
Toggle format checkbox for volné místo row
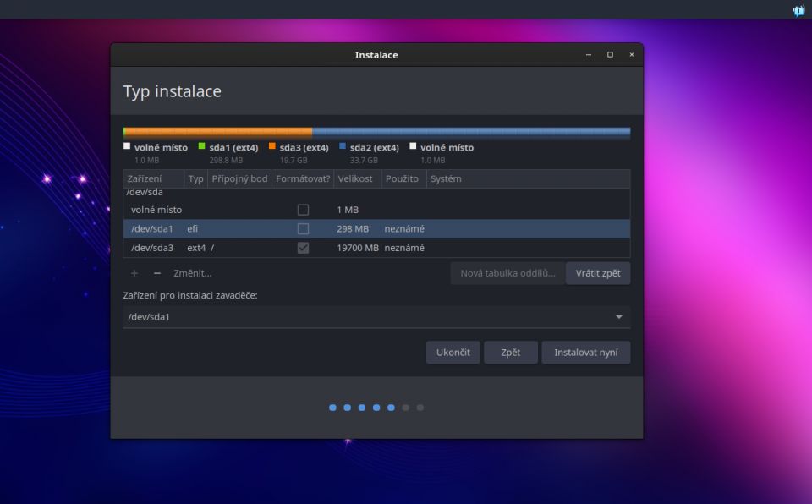point(303,210)
